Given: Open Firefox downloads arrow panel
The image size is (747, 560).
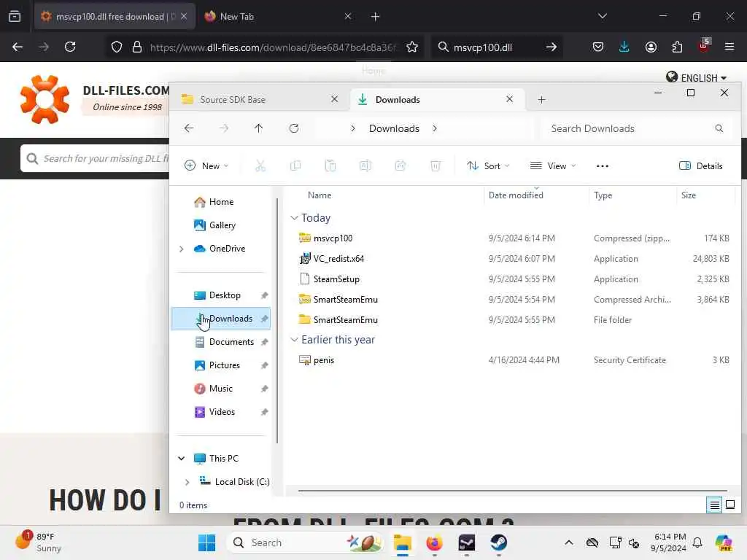Looking at the screenshot, I should click(624, 47).
